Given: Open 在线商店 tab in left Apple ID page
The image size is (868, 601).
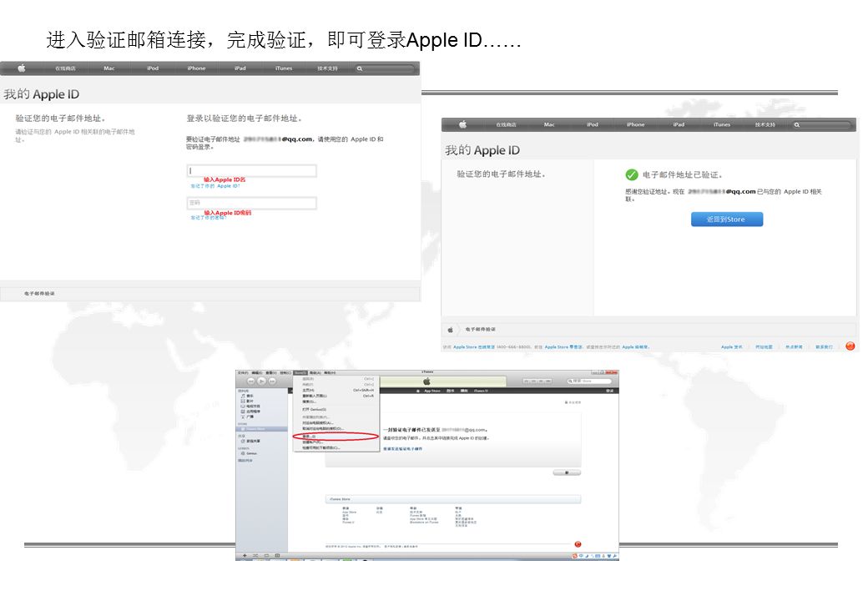Looking at the screenshot, I should pyautogui.click(x=65, y=68).
